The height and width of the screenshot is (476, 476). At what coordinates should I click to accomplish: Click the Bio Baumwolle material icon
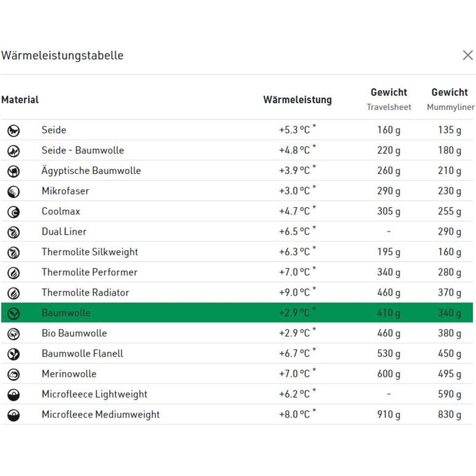tap(14, 334)
